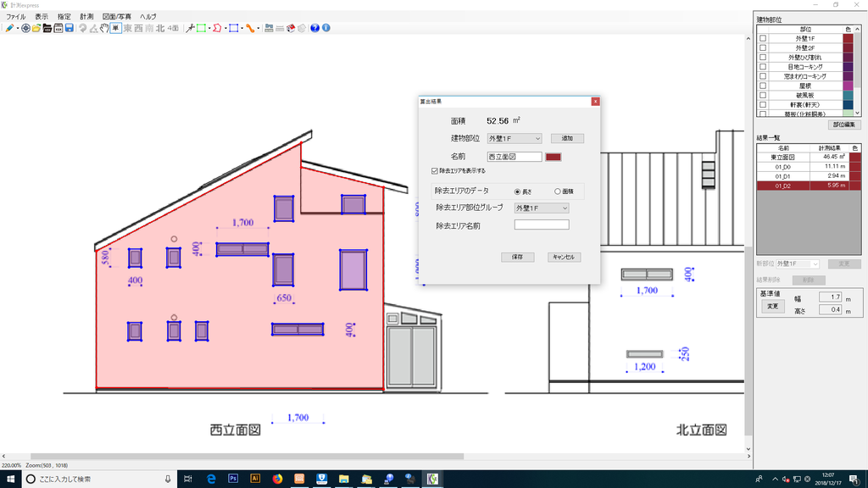868x488 pixels.
Task: Select the blue rectangle tool
Action: [x=234, y=28]
